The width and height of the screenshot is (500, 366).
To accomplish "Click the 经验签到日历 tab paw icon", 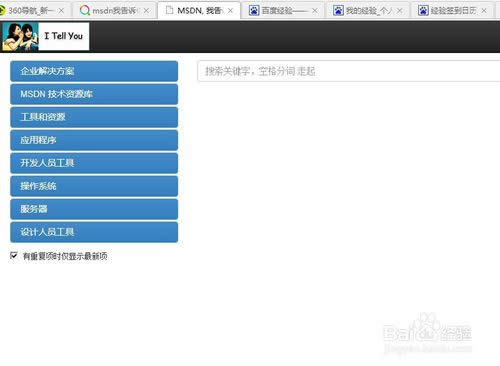I will click(x=423, y=11).
